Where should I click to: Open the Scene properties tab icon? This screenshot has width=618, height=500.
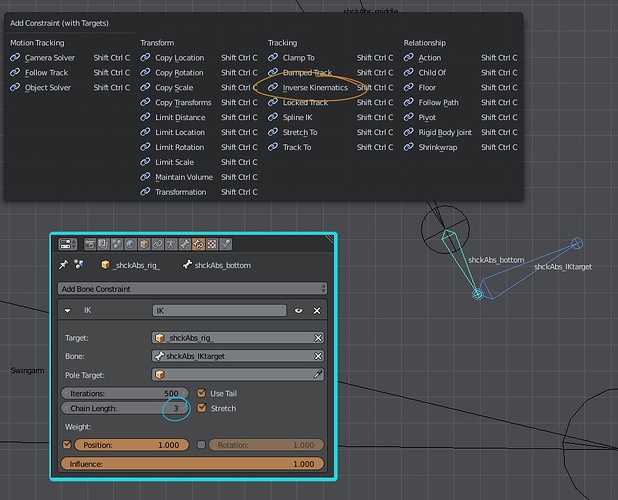117,244
